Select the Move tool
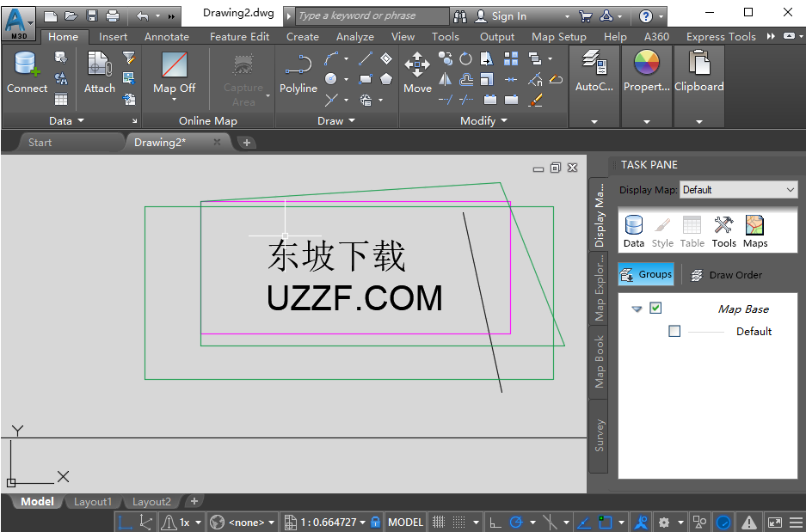 (x=417, y=64)
